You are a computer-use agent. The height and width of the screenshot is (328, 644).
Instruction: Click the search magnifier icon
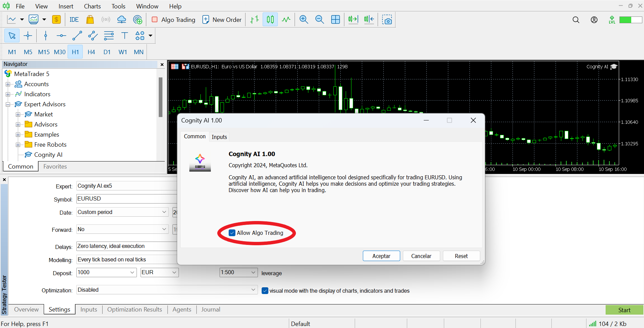(x=576, y=20)
